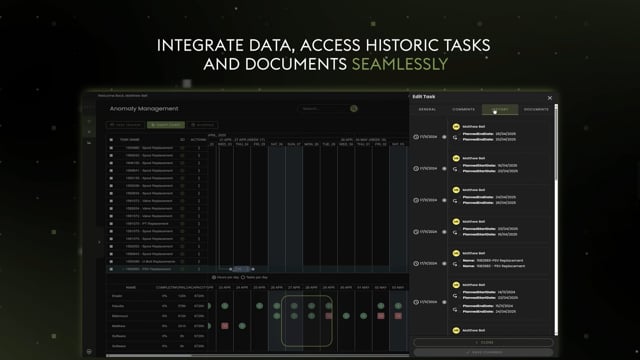
Task: Click the search magnifier icon beside the search box
Action: 354,109
